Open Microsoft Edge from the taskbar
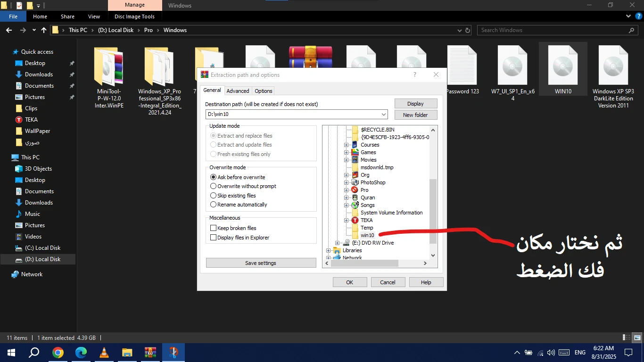The height and width of the screenshot is (362, 644). point(81,353)
